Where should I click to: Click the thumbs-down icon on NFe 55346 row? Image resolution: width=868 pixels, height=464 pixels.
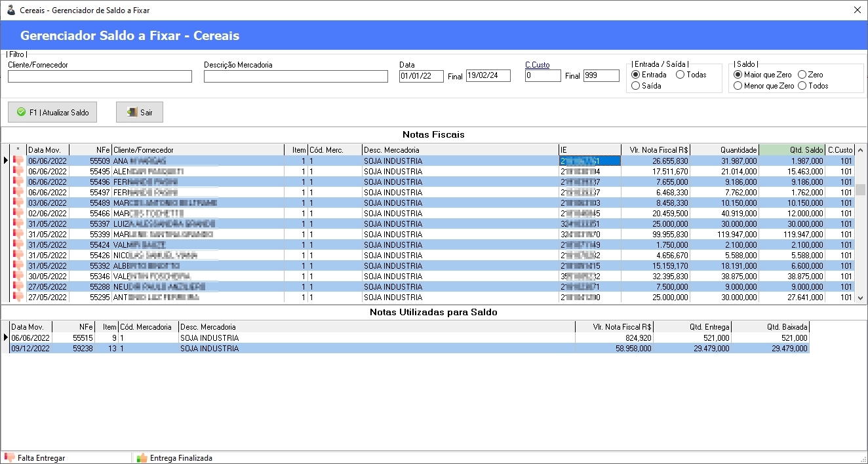coord(18,276)
